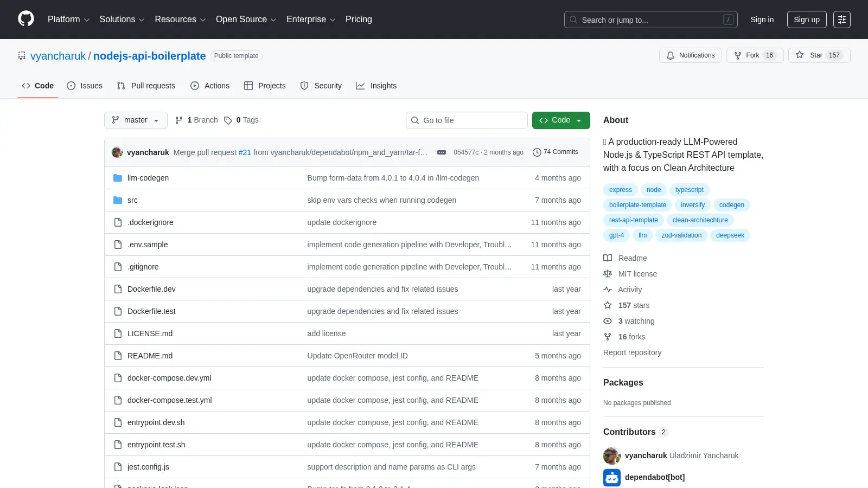Click the entrypoint.dev.sh file icon

coord(118,422)
